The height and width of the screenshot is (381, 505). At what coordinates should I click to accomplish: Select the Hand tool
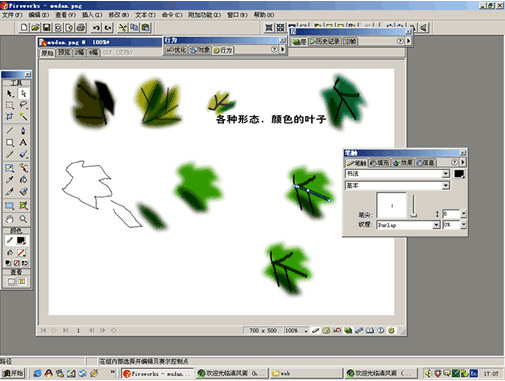10,219
